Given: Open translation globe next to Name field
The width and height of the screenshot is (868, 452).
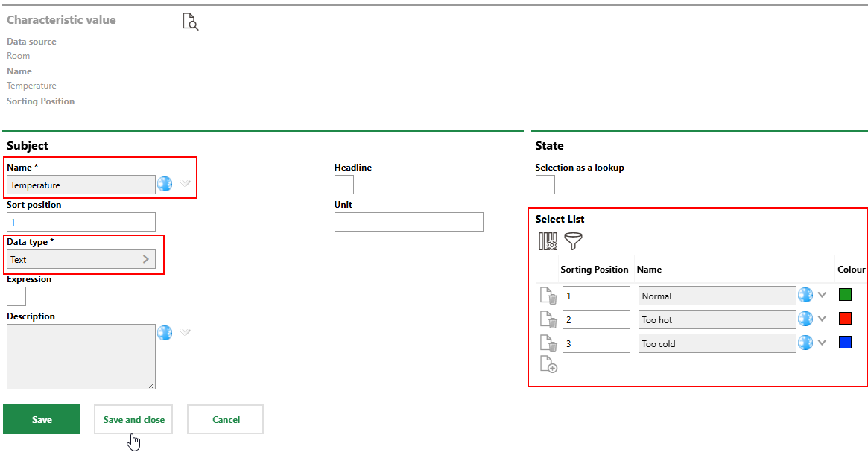Looking at the screenshot, I should tap(165, 185).
